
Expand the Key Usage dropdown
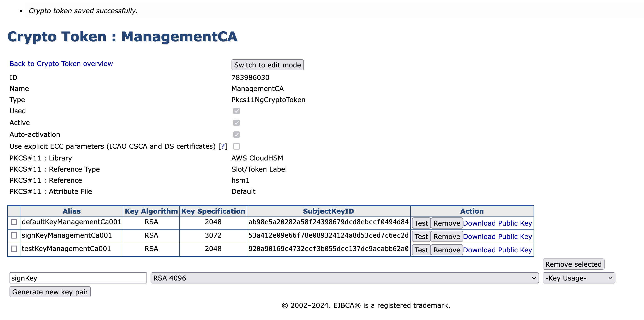(578, 278)
